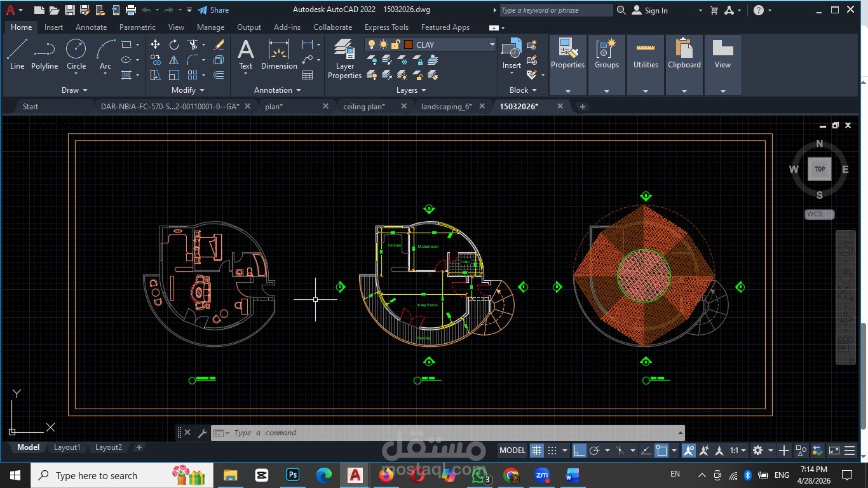The image size is (868, 488).
Task: Toggle annotation objects visibility on status bar
Action: [x=689, y=451]
